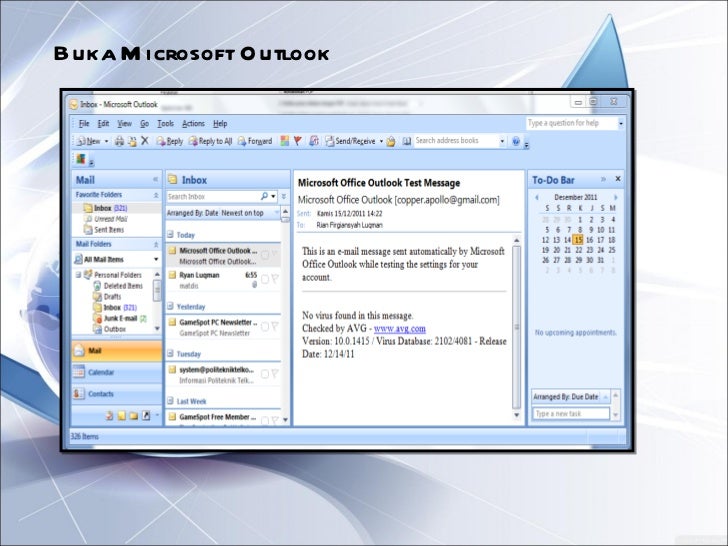This screenshot has height=546, width=728.
Task: Open the Actions menu
Action: tap(193, 124)
